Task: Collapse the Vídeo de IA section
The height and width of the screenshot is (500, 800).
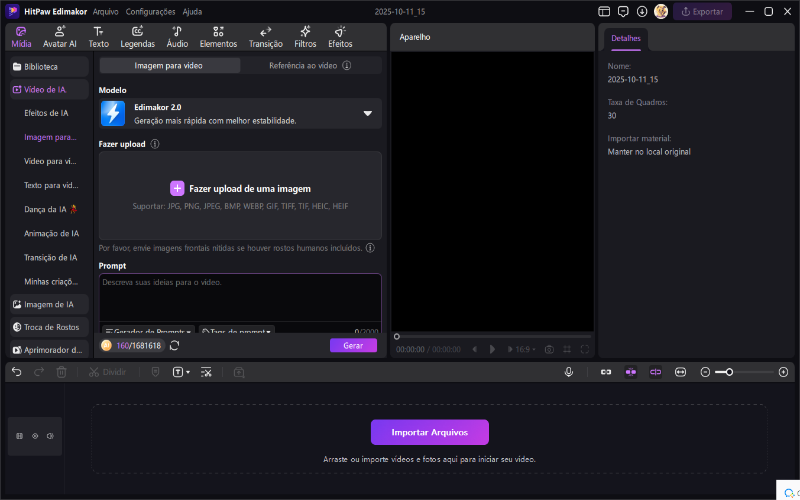Action: [49, 89]
